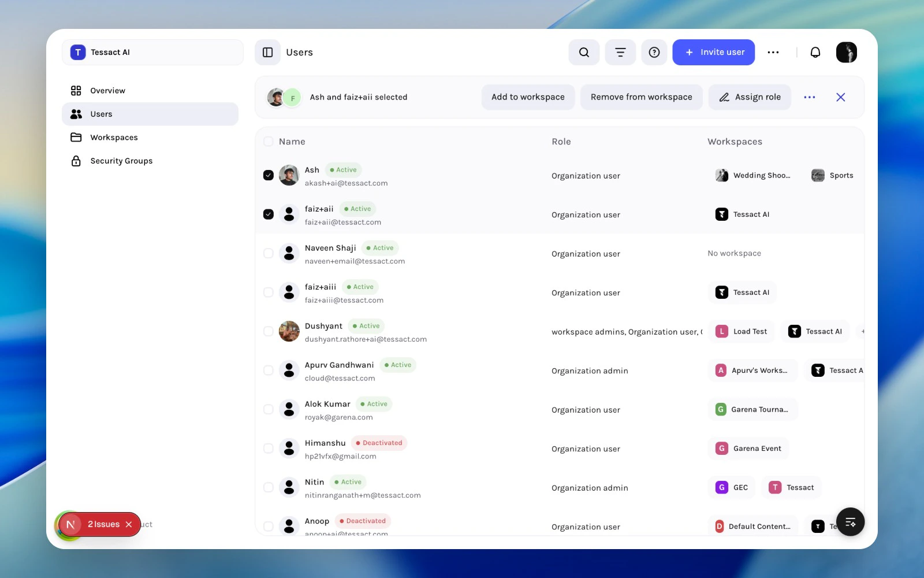The height and width of the screenshot is (578, 924).
Task: Open the profile avatar in the header
Action: pos(847,53)
